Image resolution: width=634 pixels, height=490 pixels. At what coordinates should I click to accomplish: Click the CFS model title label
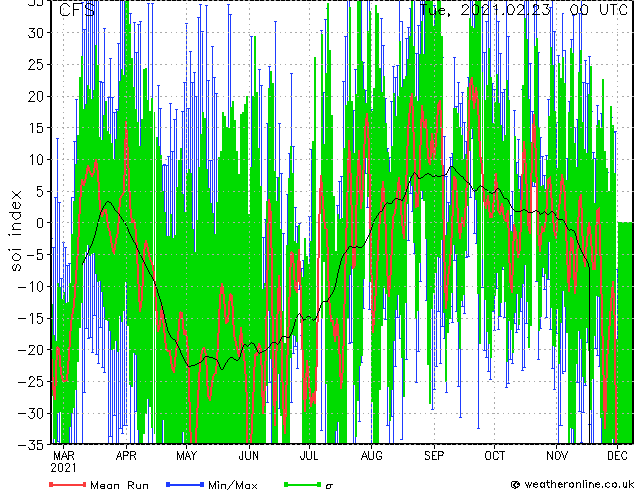77,10
